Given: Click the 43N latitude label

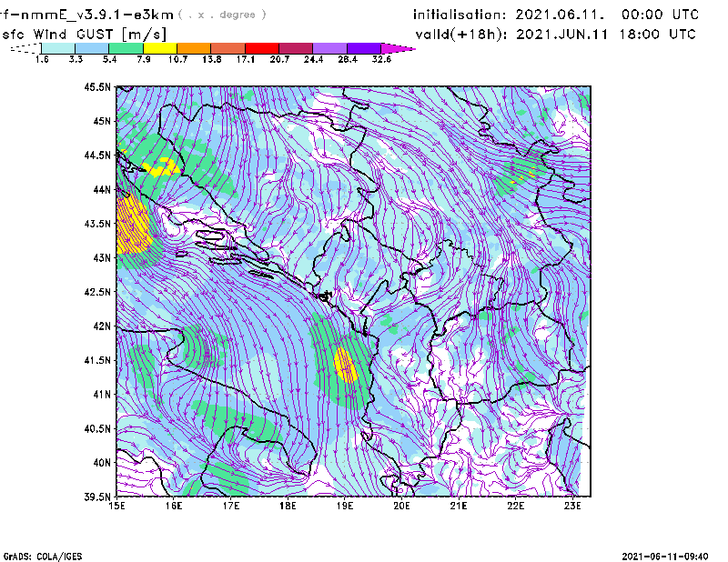Looking at the screenshot, I should 102,257.
